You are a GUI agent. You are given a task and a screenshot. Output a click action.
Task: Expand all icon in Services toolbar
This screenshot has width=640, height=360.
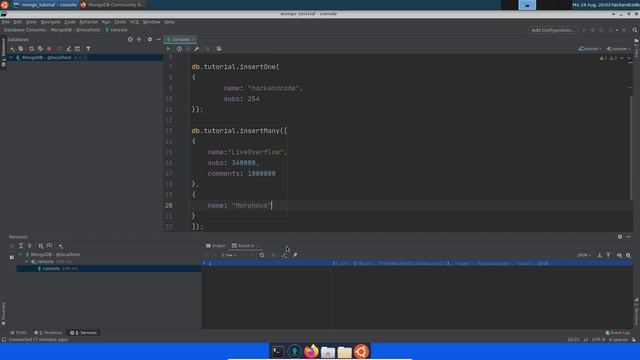point(21,246)
